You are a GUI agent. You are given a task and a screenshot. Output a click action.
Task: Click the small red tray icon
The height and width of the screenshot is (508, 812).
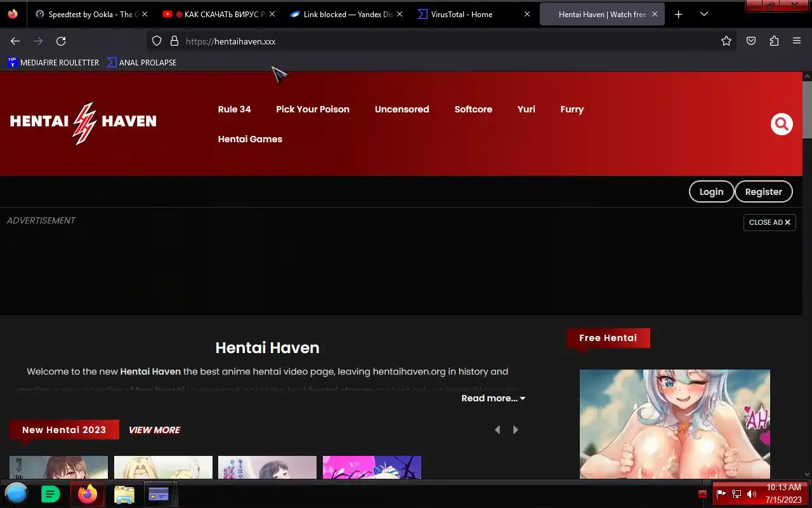pyautogui.click(x=702, y=493)
